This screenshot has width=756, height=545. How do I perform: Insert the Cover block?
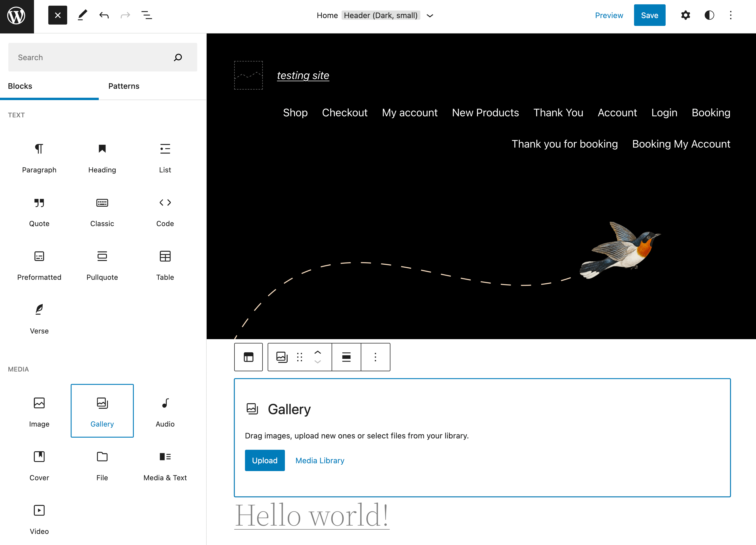point(39,465)
